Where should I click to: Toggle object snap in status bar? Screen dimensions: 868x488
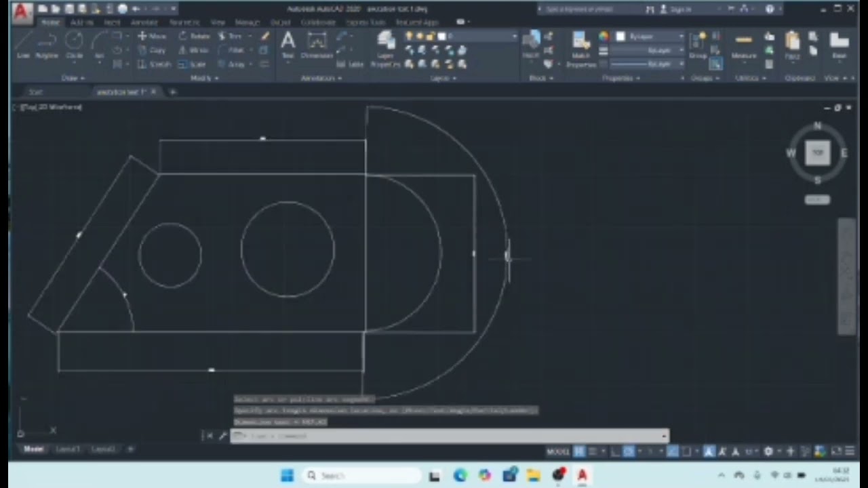[x=687, y=451]
